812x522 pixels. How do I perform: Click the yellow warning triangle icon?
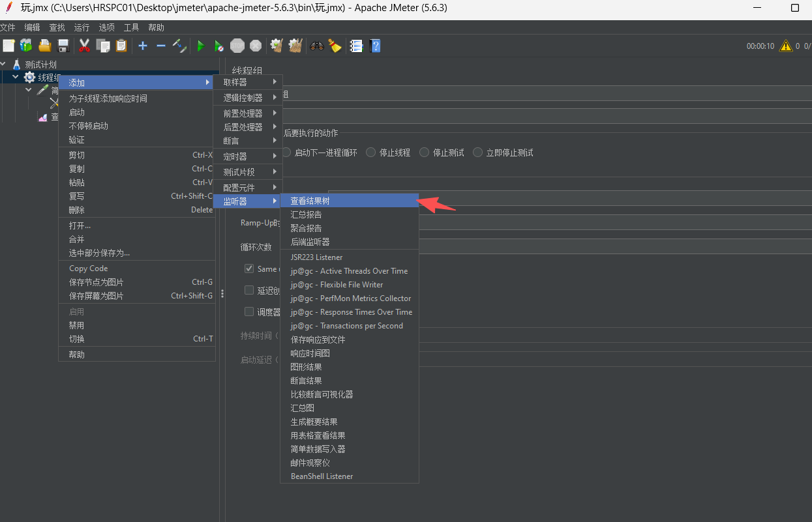click(785, 46)
